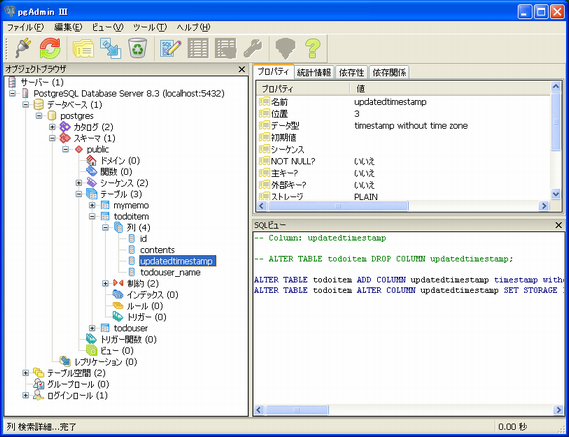This screenshot has width=569, height=437.
Task: Switch to the プロパティ tab
Action: click(x=273, y=72)
